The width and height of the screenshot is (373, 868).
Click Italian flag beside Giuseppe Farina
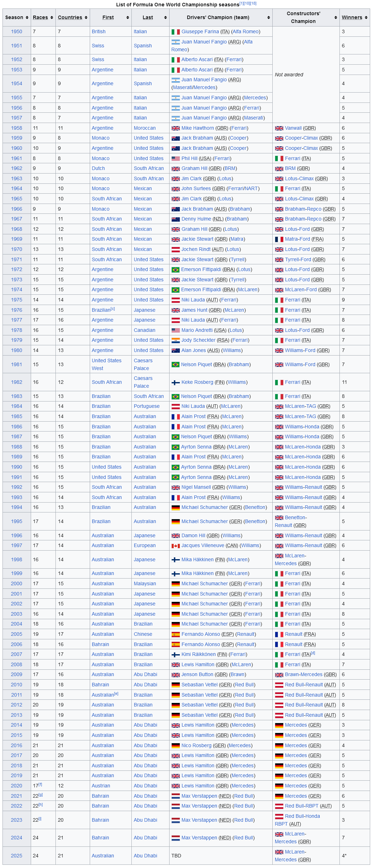[x=176, y=32]
